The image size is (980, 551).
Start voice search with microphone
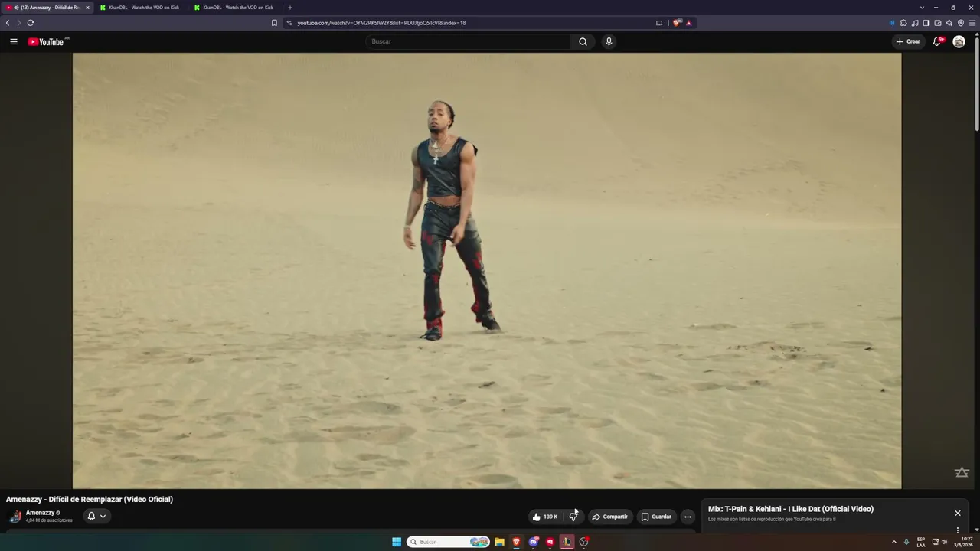coord(609,41)
